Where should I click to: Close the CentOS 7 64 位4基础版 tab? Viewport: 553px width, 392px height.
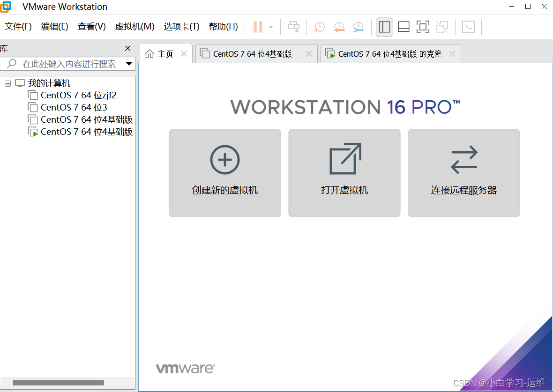tap(309, 53)
